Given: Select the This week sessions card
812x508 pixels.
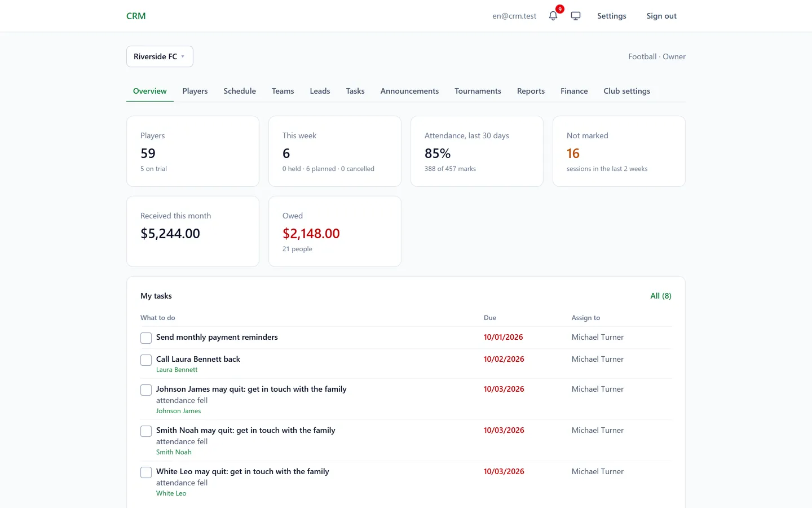Looking at the screenshot, I should click(335, 151).
